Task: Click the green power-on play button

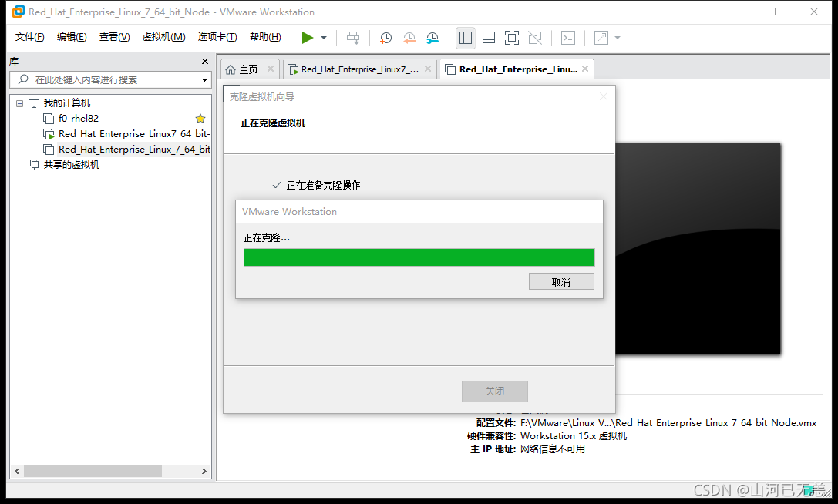Action: 308,38
